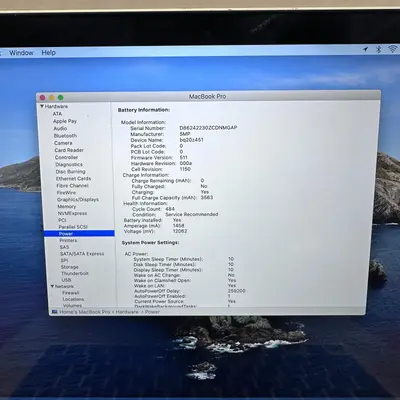Image resolution: width=400 pixels, height=400 pixels.
Task: Click Power in the path bar
Action: (x=152, y=312)
